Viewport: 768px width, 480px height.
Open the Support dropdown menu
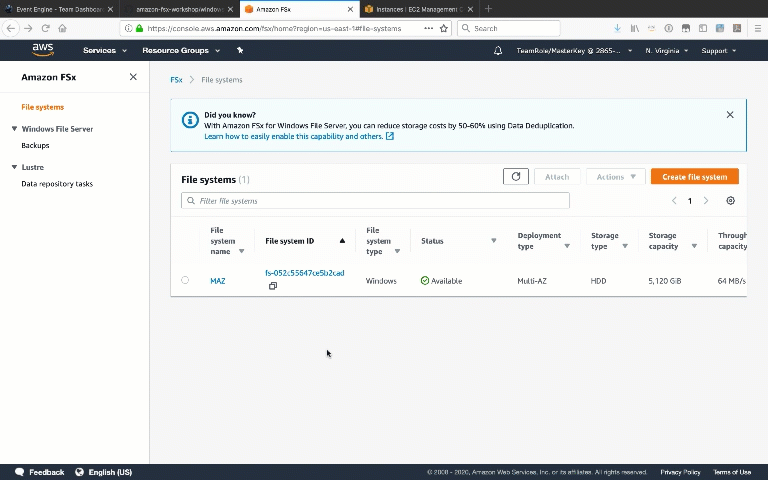point(719,50)
